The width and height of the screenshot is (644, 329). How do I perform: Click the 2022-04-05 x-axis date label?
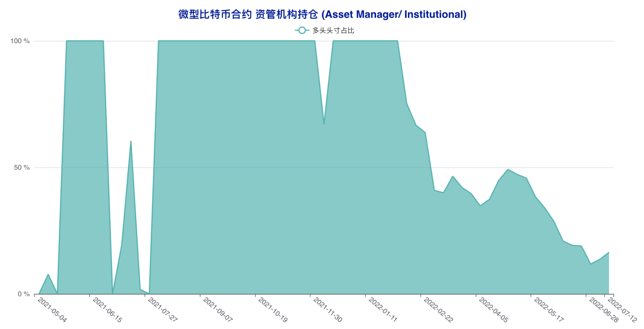coord(494,310)
